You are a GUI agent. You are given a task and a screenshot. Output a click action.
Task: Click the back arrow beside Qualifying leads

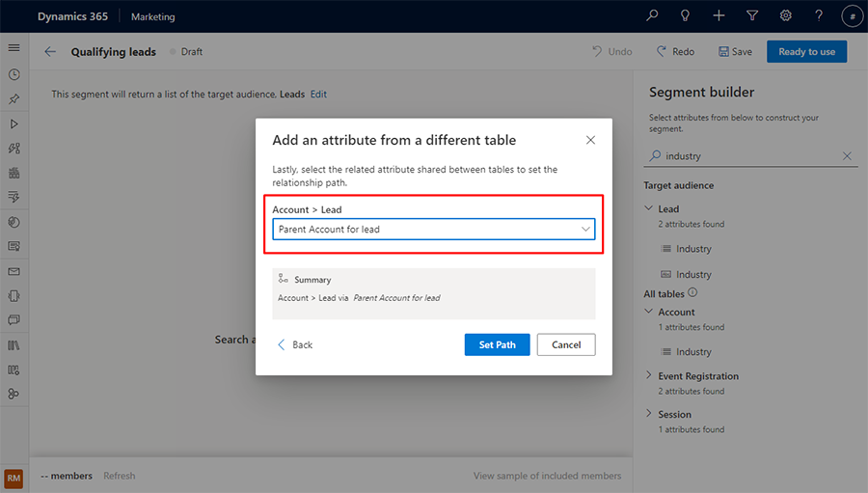50,52
